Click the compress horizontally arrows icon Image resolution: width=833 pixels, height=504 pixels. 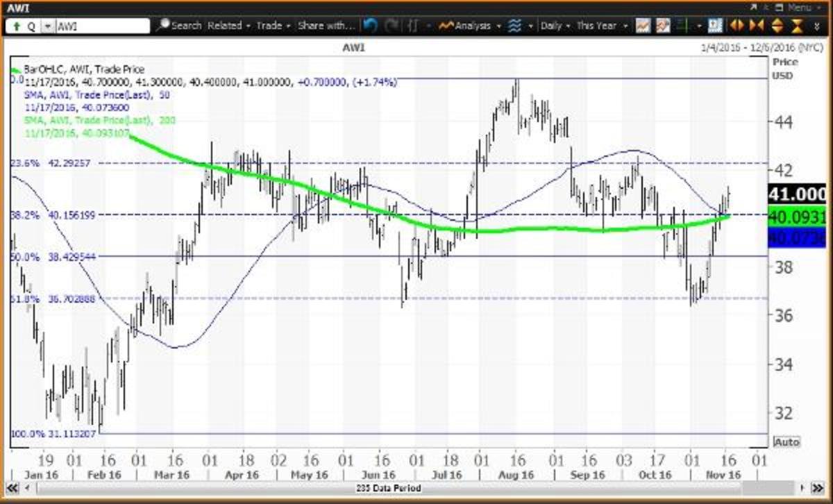click(757, 26)
